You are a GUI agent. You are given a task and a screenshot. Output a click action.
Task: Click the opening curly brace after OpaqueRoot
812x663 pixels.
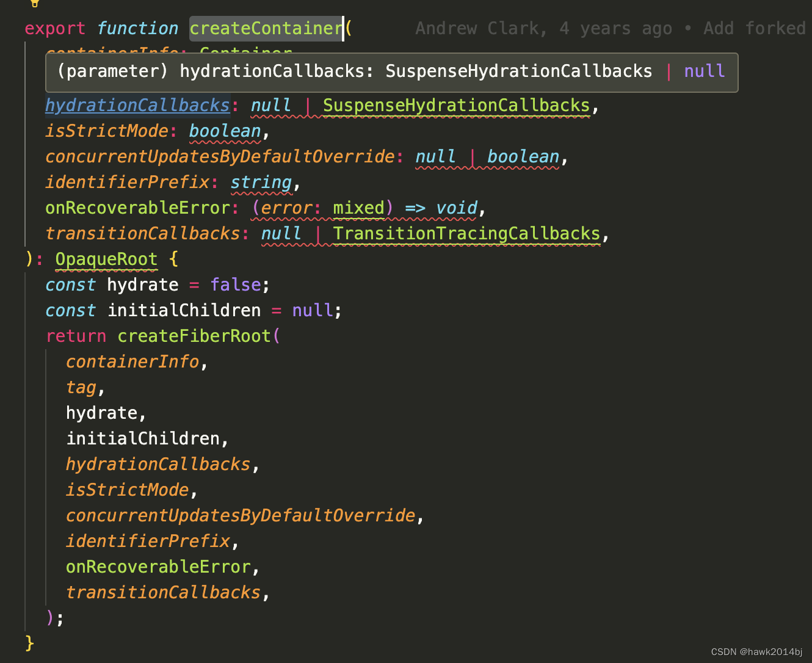pyautogui.click(x=173, y=259)
